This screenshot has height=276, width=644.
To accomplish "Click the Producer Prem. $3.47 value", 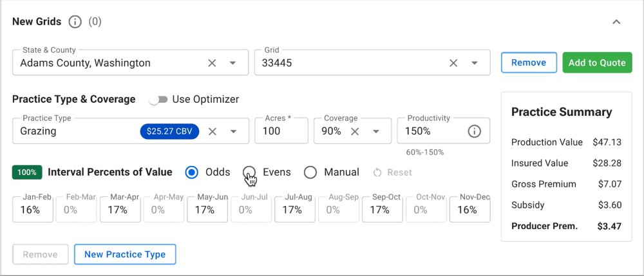I will (609, 226).
